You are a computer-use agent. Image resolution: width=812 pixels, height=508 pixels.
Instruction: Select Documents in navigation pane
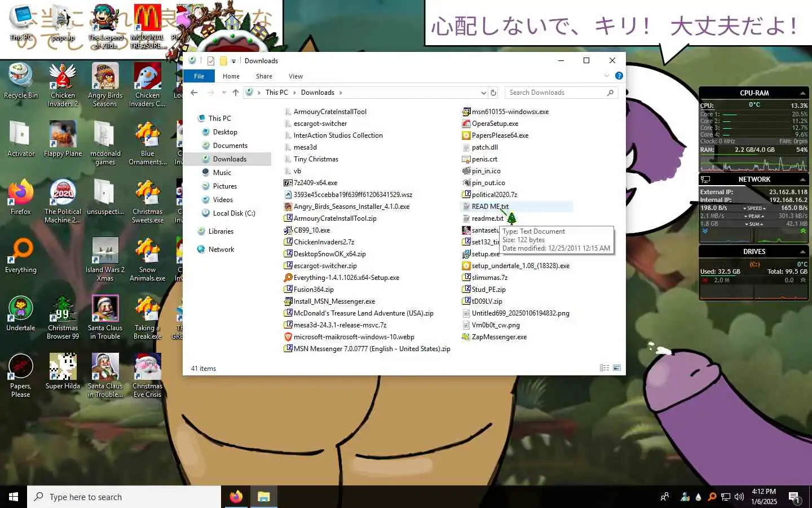(230, 146)
